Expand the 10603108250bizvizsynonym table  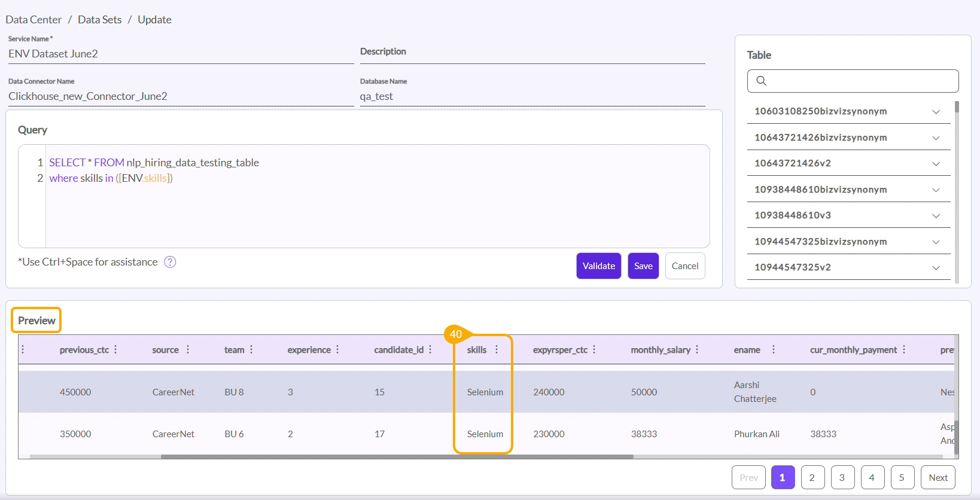click(936, 112)
